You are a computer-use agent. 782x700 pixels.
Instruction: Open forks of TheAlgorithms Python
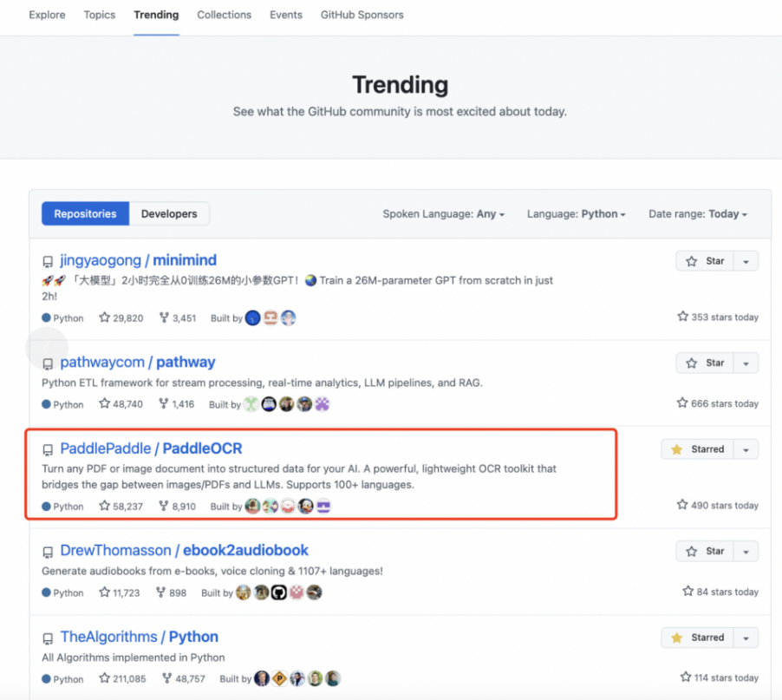[167, 678]
